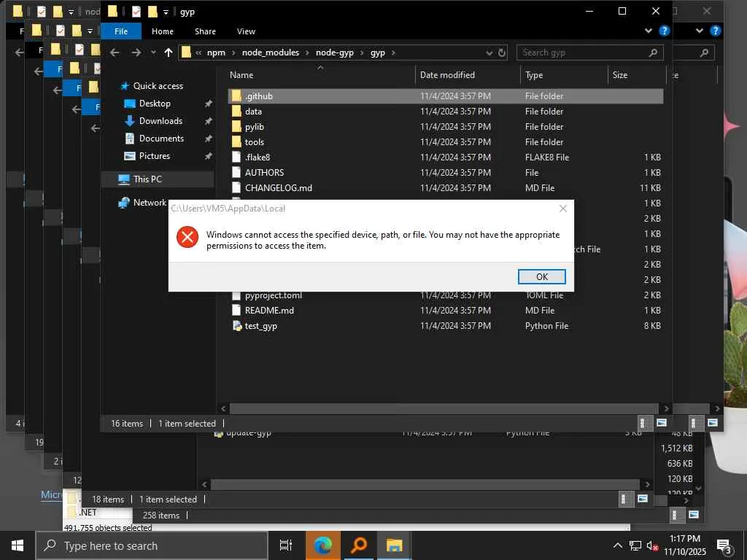The image size is (747, 560).
Task: Click node-gyp in the address breadcrumb
Action: [334, 52]
